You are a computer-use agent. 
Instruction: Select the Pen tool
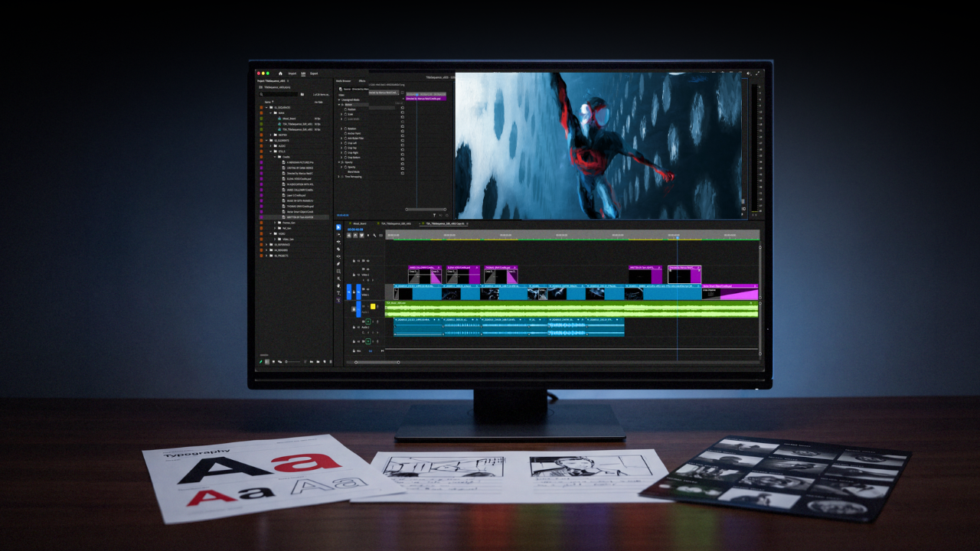338,264
